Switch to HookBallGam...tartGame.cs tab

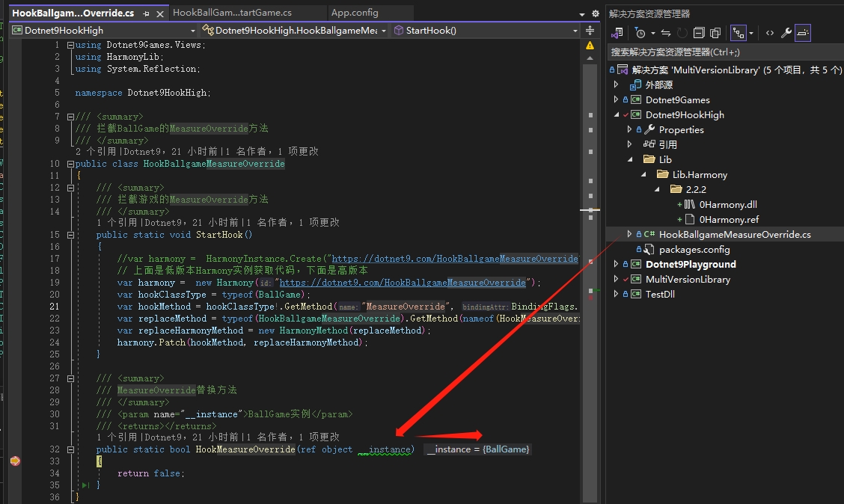click(x=232, y=13)
